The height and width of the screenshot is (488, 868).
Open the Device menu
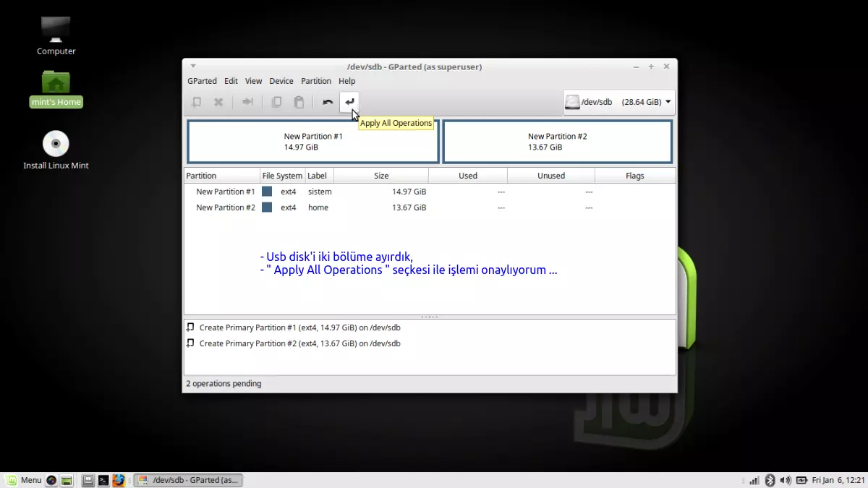click(x=281, y=81)
